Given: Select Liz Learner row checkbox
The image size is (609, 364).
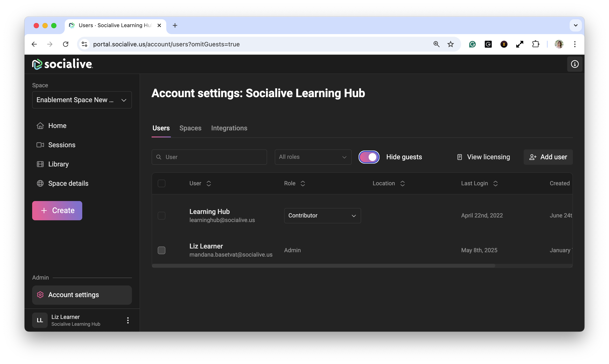Looking at the screenshot, I should 161,250.
